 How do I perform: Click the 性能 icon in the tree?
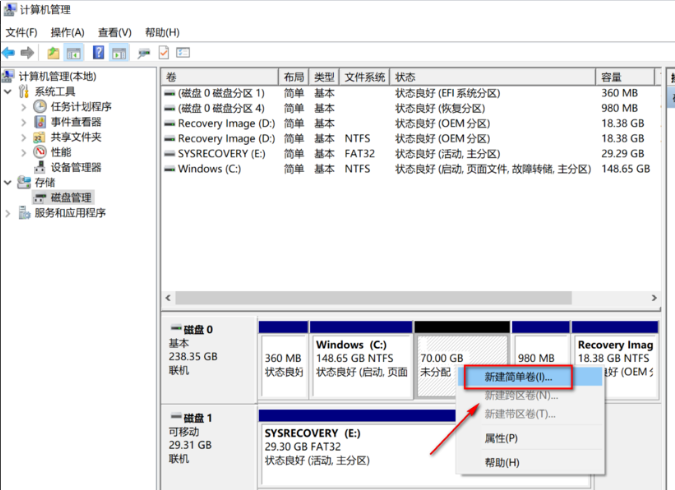click(x=40, y=152)
